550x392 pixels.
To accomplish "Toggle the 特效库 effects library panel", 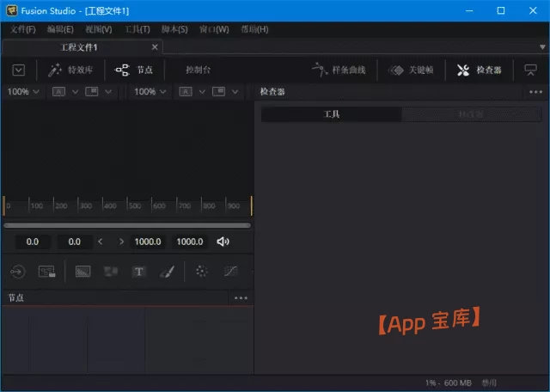I will tap(70, 70).
